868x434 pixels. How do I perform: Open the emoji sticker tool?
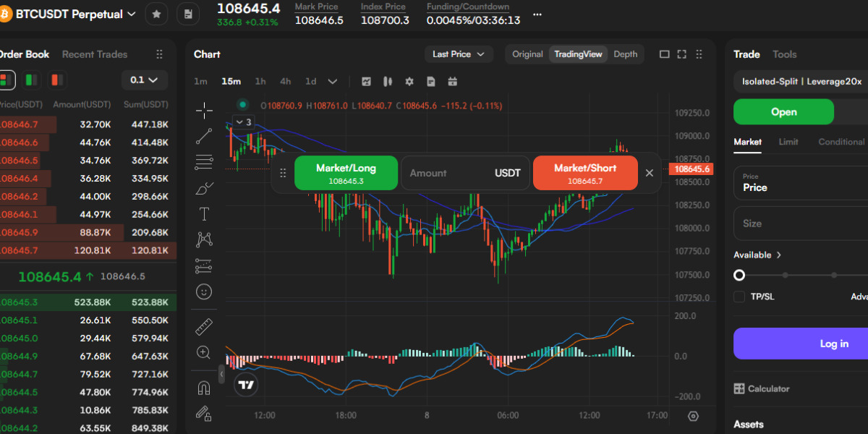(204, 292)
